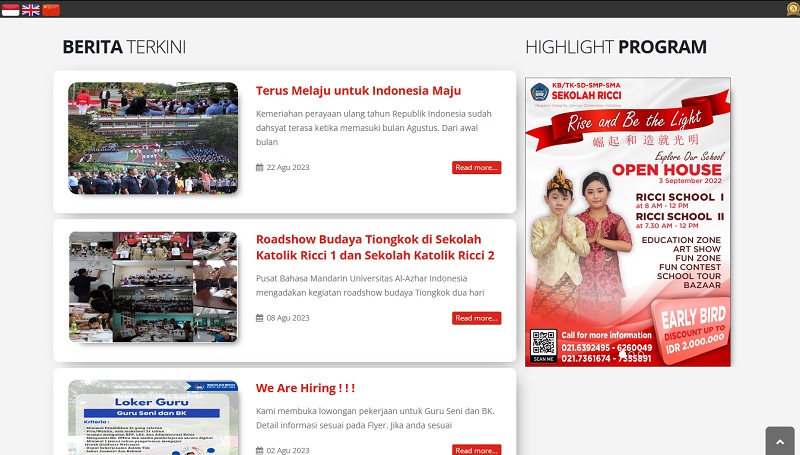
Task: Read more on Terus Melaju article
Action: pyautogui.click(x=477, y=167)
